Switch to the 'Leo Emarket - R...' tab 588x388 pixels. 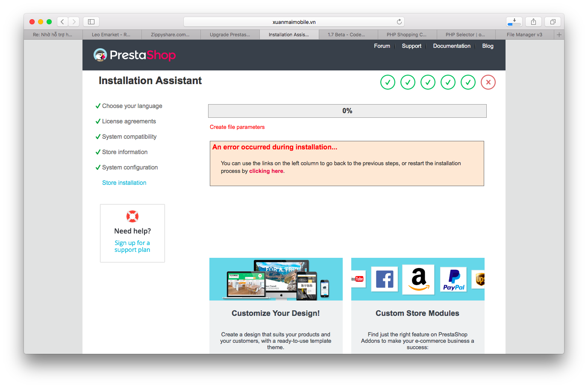tap(112, 35)
